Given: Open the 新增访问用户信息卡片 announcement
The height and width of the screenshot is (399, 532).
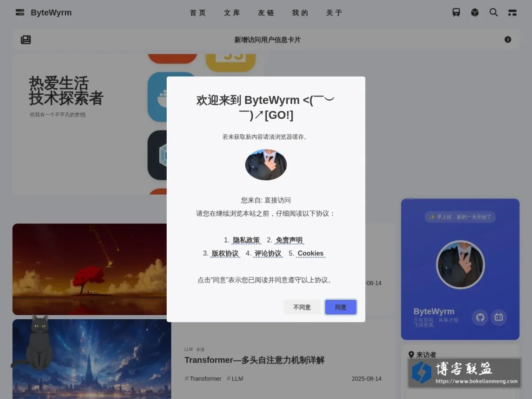Looking at the screenshot, I should coord(267,39).
